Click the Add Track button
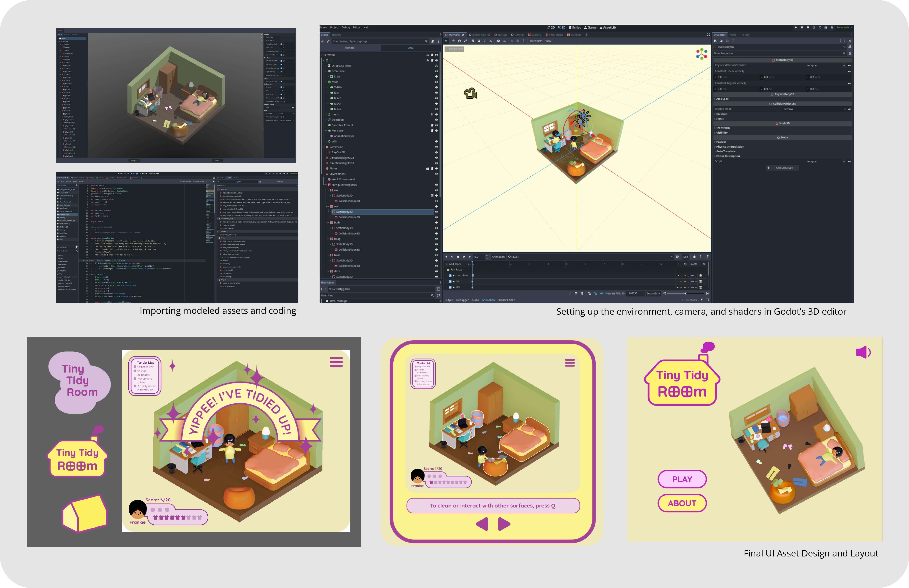Image resolution: width=909 pixels, height=588 pixels. coord(453,264)
